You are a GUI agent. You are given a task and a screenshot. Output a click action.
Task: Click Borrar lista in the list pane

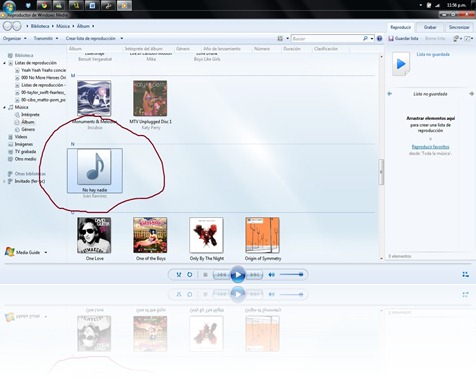click(435, 38)
